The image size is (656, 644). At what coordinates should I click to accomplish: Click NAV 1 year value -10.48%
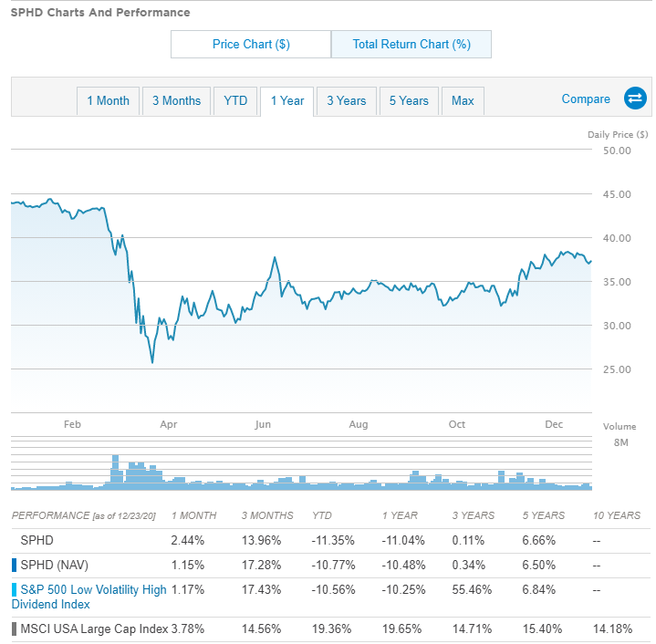point(403,565)
